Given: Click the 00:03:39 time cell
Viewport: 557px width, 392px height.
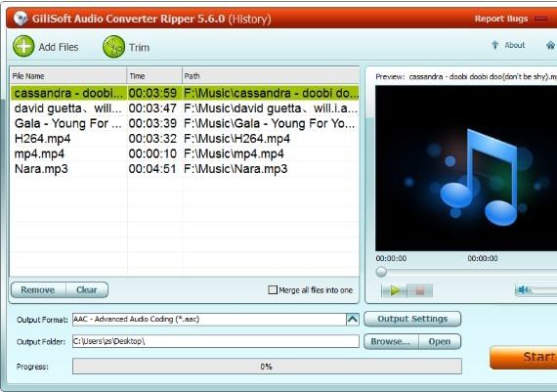Looking at the screenshot, I should (152, 123).
